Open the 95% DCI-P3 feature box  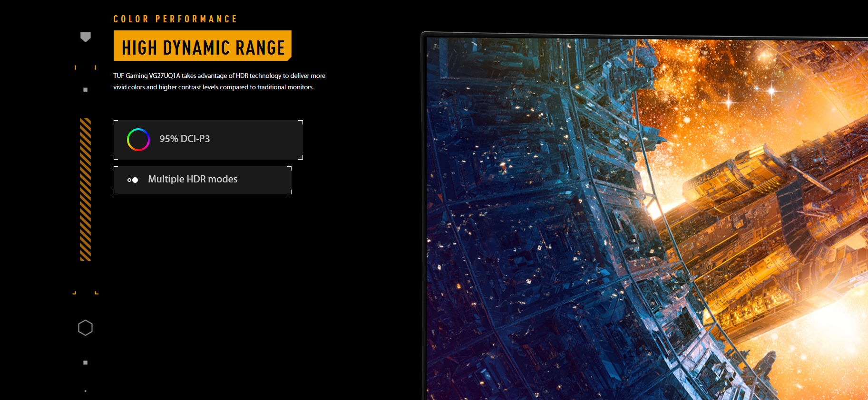point(208,140)
